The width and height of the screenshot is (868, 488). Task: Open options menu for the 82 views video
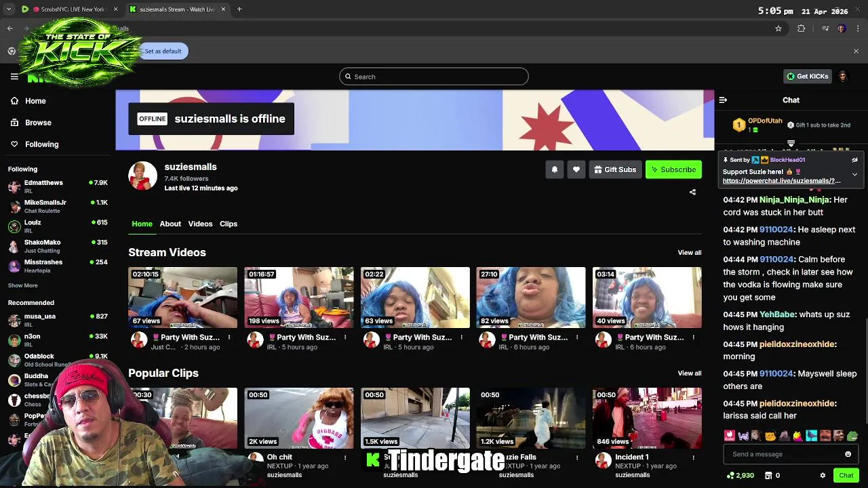(577, 338)
